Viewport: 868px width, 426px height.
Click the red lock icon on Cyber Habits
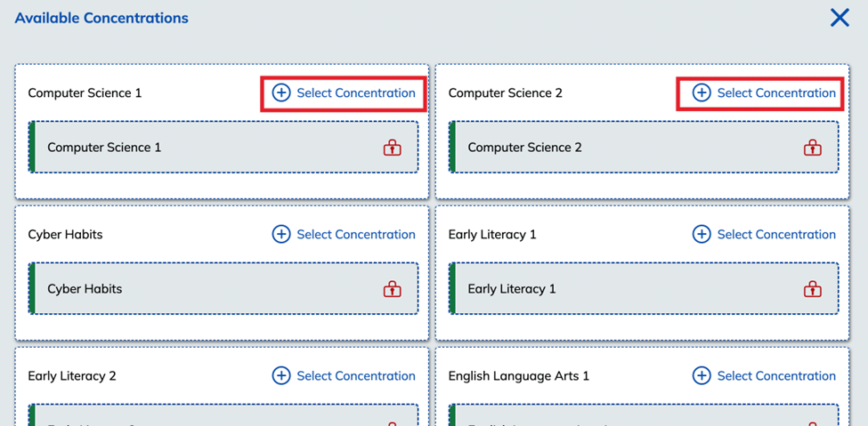pyautogui.click(x=393, y=289)
